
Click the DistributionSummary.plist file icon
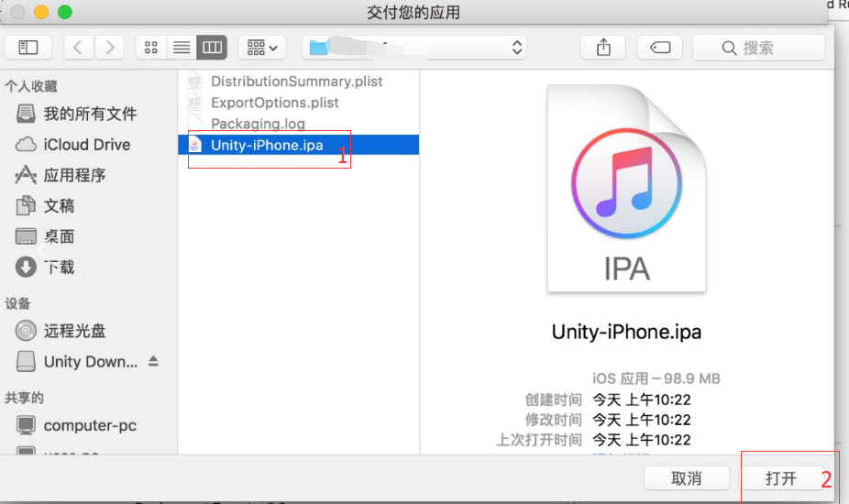tap(194, 82)
